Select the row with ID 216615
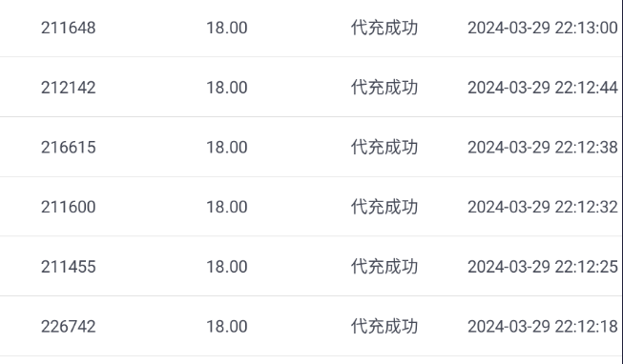Image resolution: width=623 pixels, height=364 pixels. coord(311,147)
